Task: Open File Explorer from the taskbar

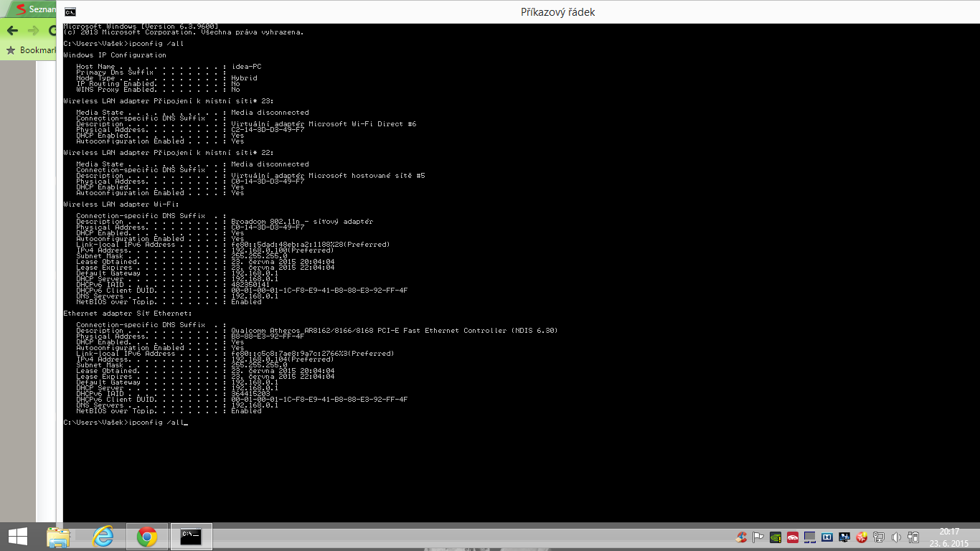Action: (x=59, y=536)
